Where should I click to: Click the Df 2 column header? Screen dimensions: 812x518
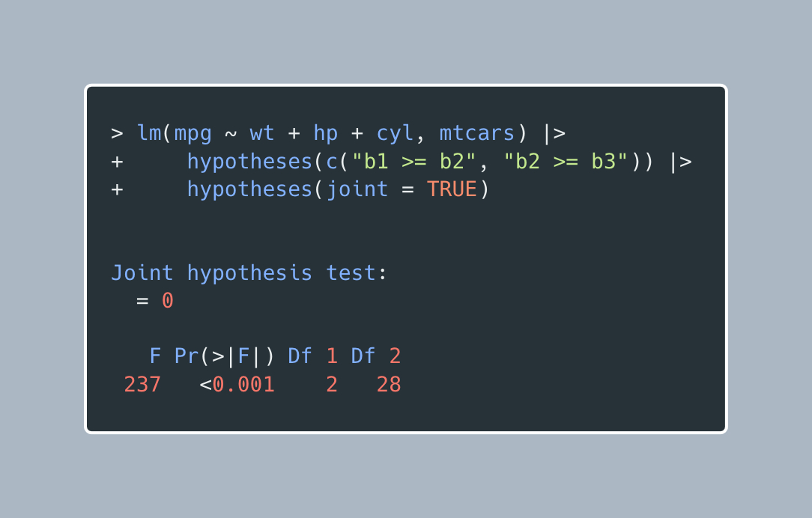click(x=376, y=356)
